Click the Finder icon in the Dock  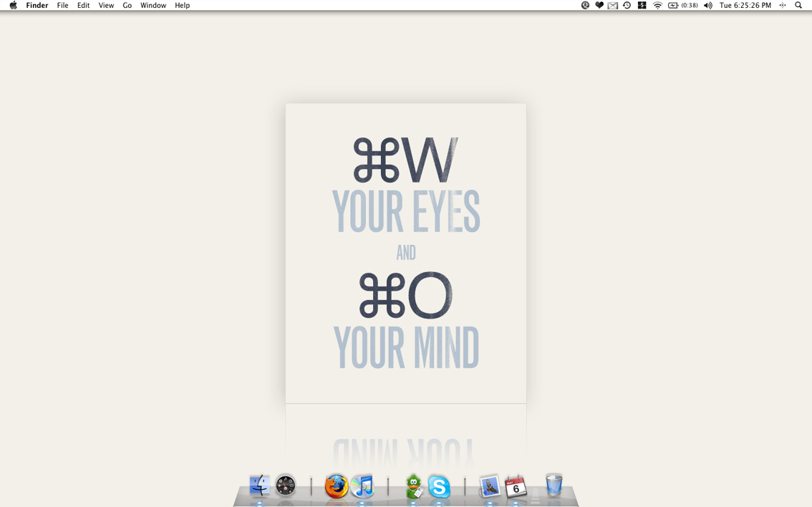coord(259,486)
